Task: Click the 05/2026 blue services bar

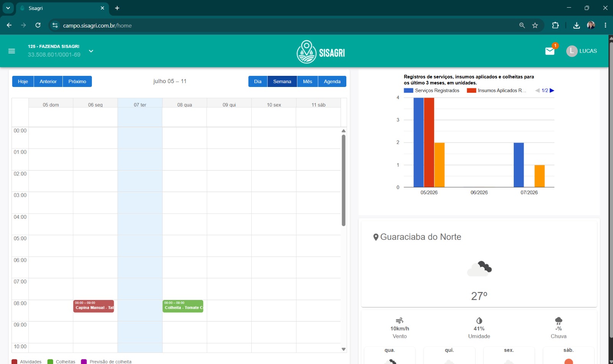Action: click(418, 143)
